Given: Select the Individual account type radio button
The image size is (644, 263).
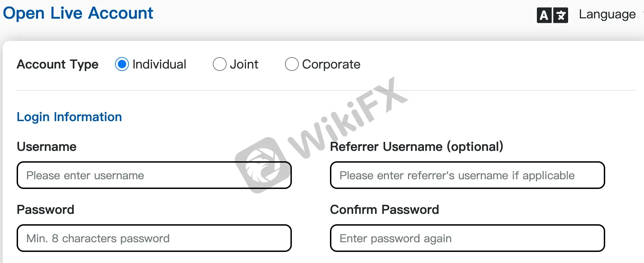Looking at the screenshot, I should click(x=122, y=64).
